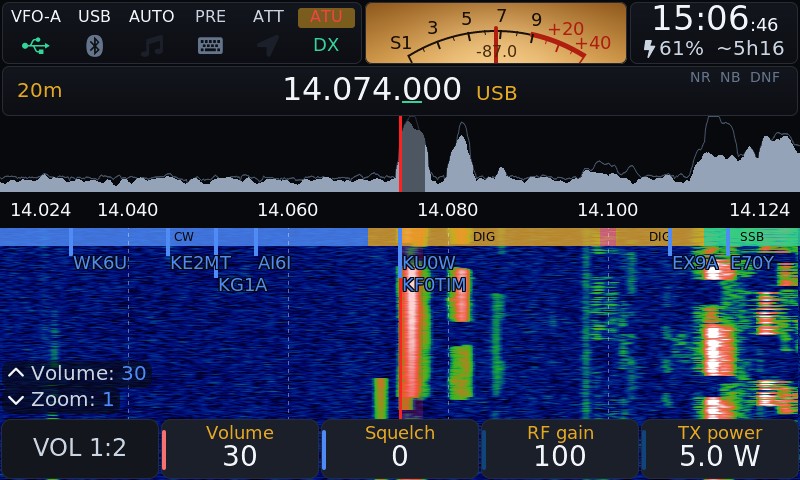Click the KG1A callsign spot
The height and width of the screenshot is (480, 800).
coord(243,285)
